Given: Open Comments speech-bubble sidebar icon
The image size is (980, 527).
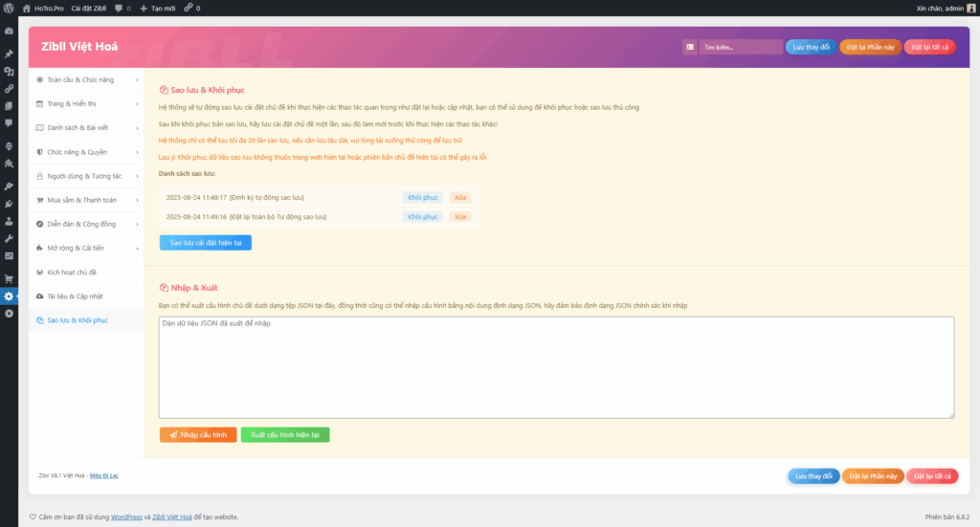Looking at the screenshot, I should tap(9, 123).
